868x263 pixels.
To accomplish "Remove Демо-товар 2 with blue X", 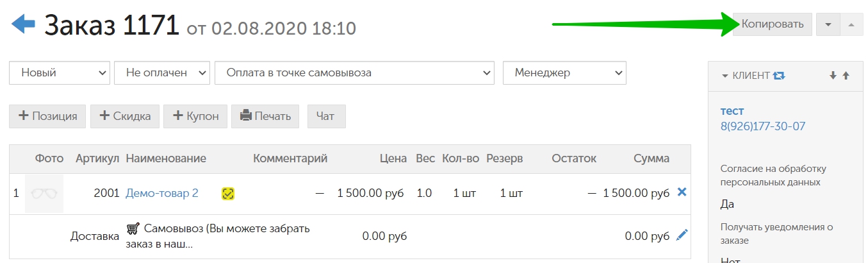I will (x=682, y=192).
